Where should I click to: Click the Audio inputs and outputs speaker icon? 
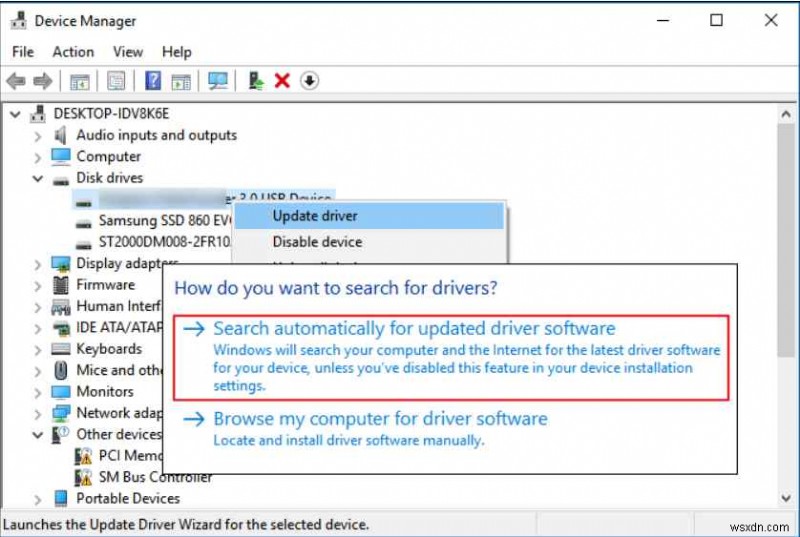pos(61,135)
